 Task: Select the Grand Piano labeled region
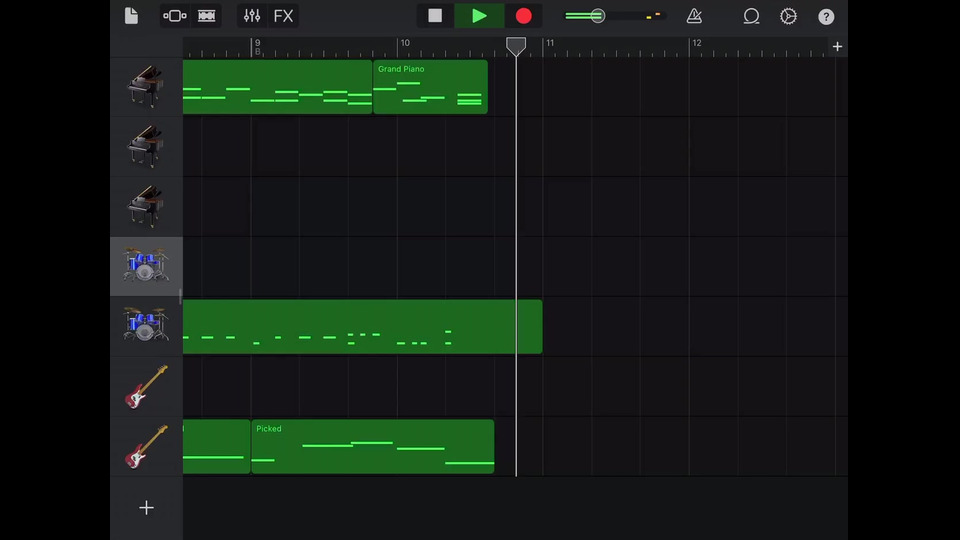(430, 87)
